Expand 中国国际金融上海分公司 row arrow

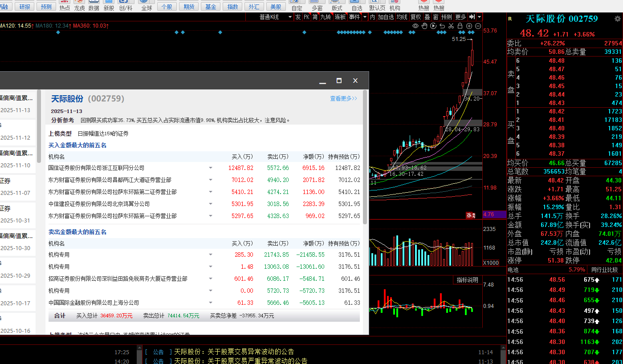[x=210, y=303]
